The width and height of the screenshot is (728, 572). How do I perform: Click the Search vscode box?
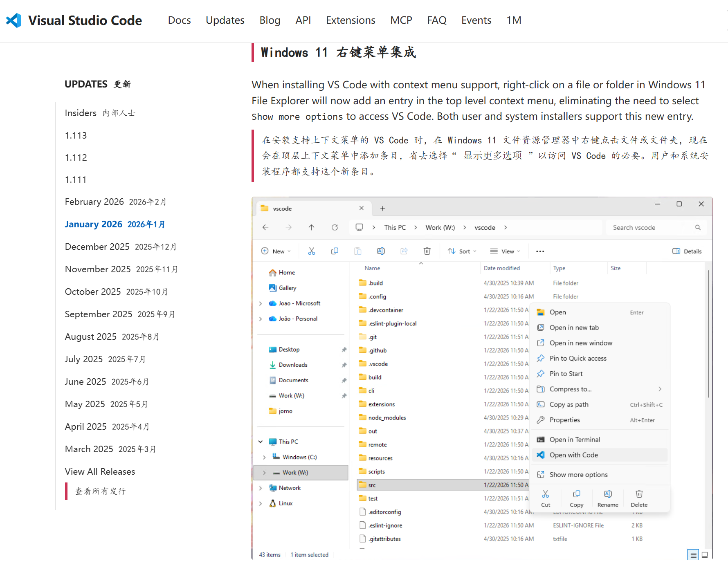tap(656, 227)
